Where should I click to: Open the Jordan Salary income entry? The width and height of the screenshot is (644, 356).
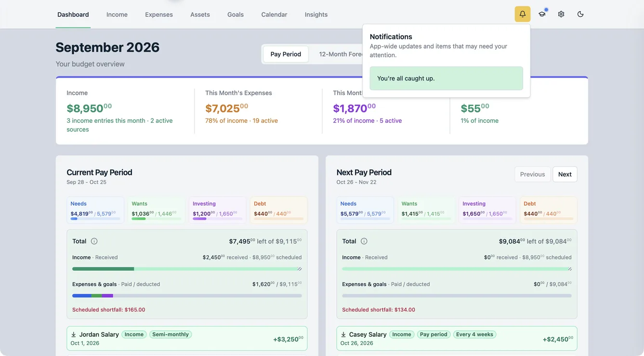click(x=187, y=339)
